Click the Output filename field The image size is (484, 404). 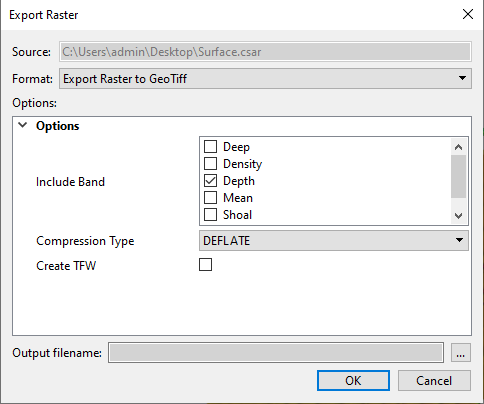(x=276, y=353)
